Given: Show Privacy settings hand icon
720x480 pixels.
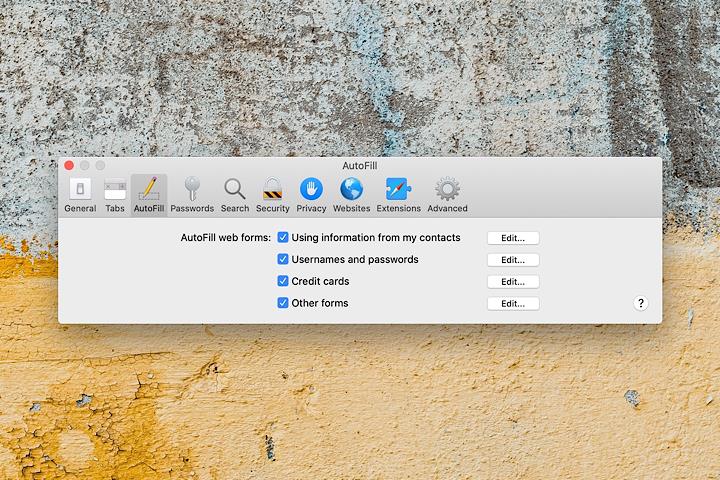Looking at the screenshot, I should (x=311, y=194).
